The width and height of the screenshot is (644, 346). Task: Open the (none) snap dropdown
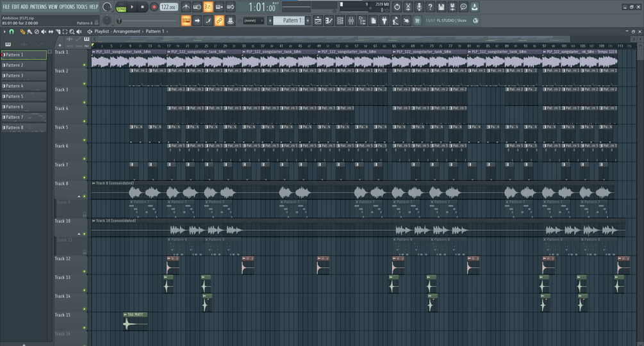pos(252,21)
